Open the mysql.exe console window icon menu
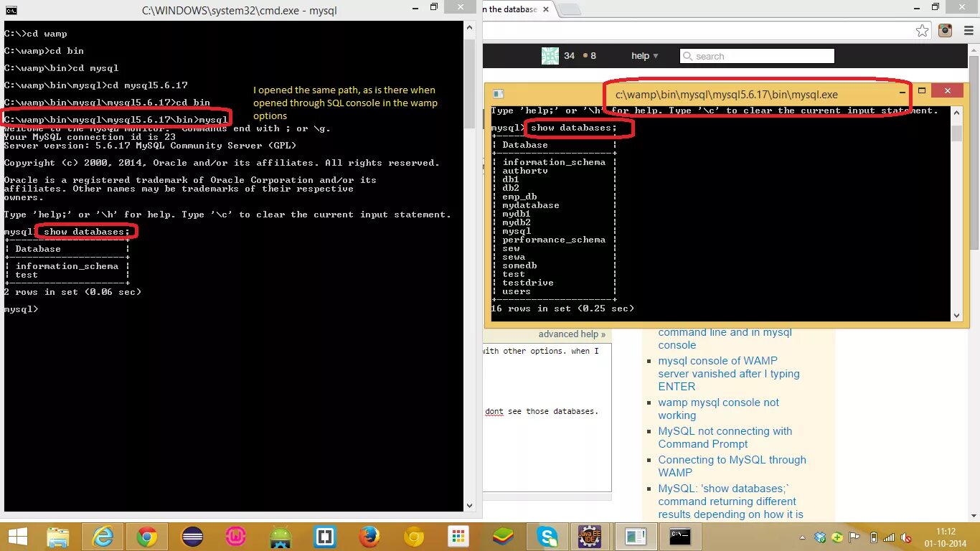The width and height of the screenshot is (980, 551). (499, 94)
